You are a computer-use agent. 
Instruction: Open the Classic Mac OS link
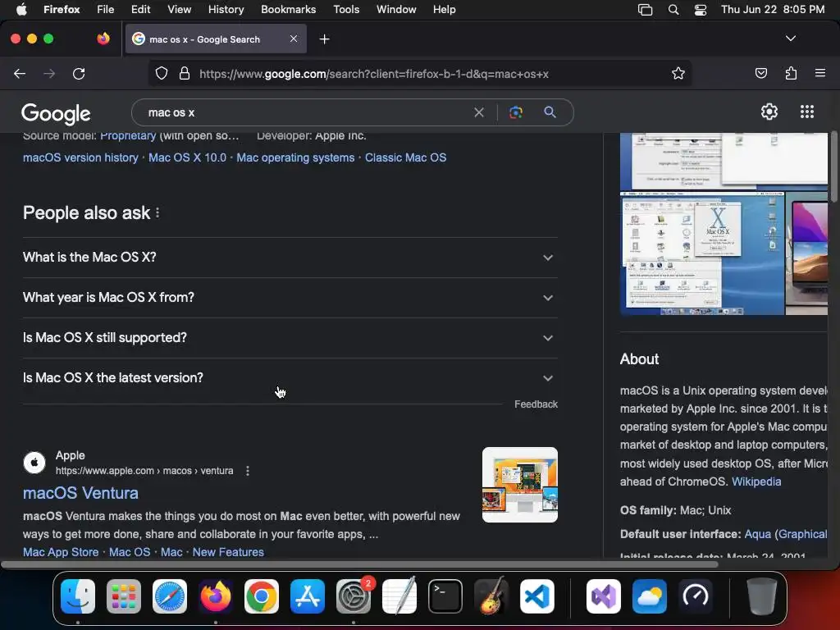[x=405, y=157]
